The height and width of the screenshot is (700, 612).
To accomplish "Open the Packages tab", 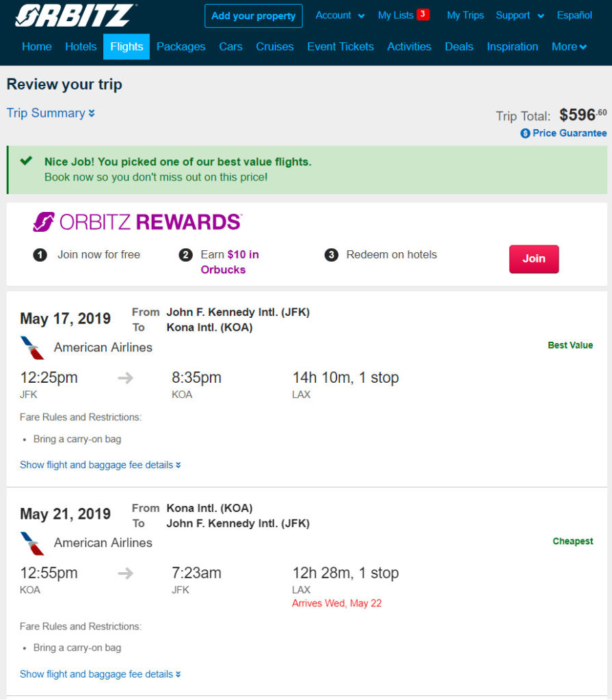I will pyautogui.click(x=181, y=47).
